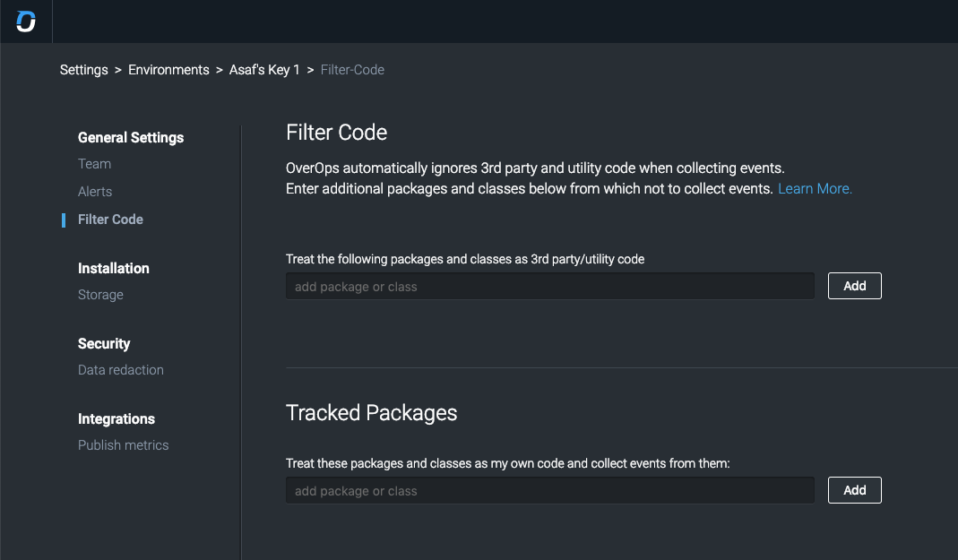Go to Settings in the breadcrumb
Screen dimensions: 958x560
[x=84, y=70]
